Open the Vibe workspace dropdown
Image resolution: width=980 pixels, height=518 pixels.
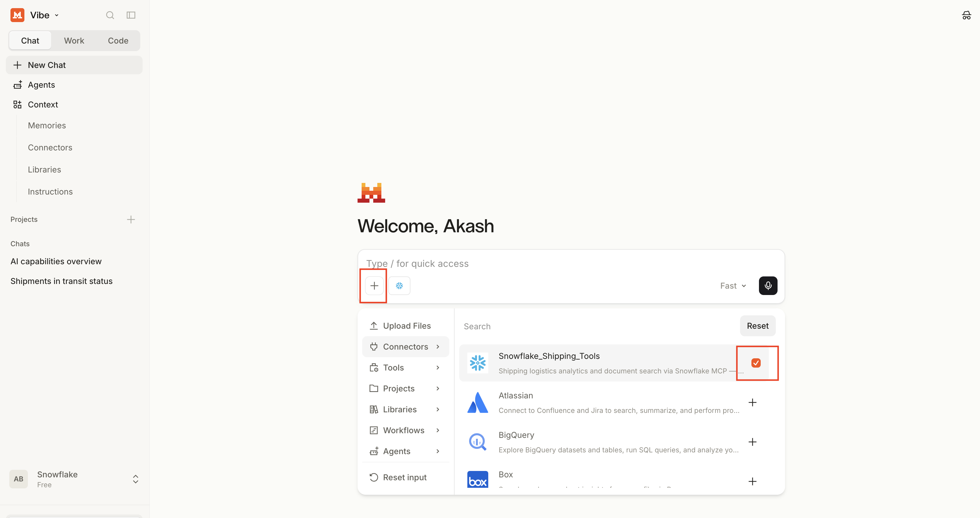[x=44, y=15]
